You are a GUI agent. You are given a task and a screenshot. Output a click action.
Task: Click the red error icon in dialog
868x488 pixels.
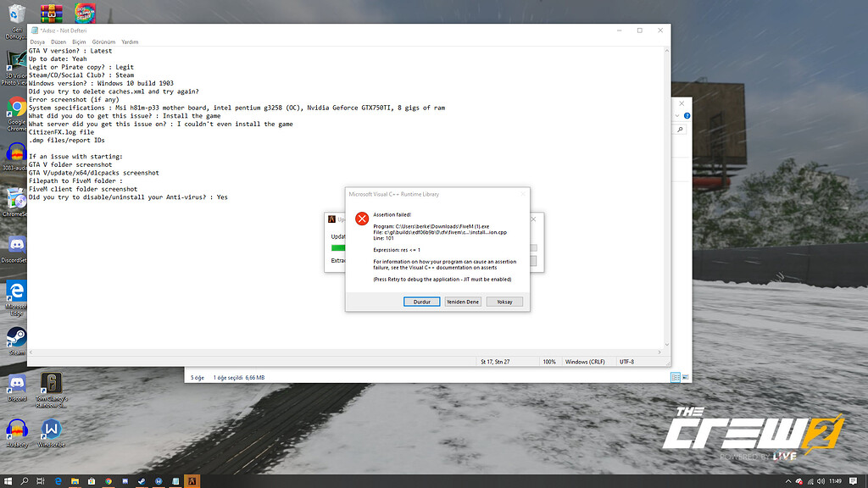pyautogui.click(x=362, y=219)
